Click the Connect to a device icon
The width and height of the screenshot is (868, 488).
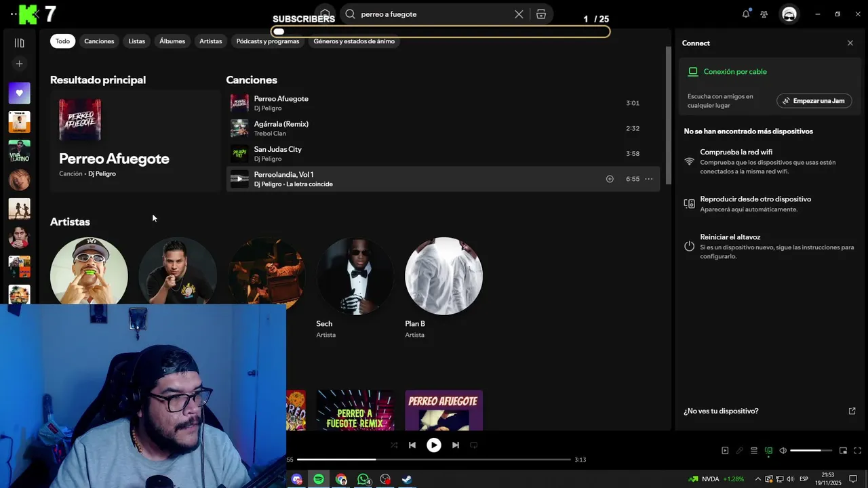[768, 451]
